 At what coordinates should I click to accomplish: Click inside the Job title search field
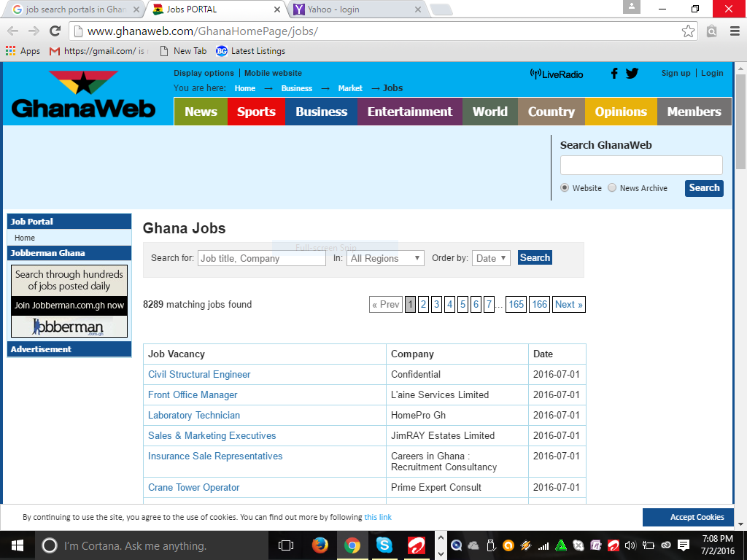[261, 257]
